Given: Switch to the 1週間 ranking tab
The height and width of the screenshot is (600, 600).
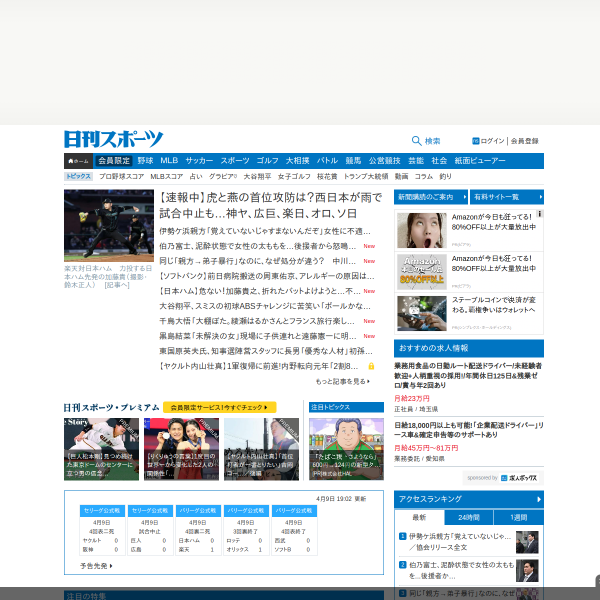Looking at the screenshot, I should [x=518, y=518].
